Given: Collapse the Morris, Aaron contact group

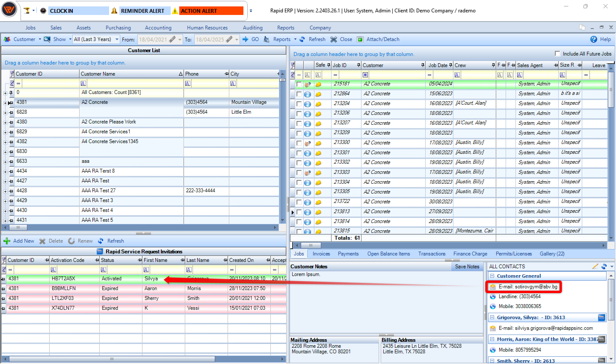Looking at the screenshot, I should tap(492, 339).
